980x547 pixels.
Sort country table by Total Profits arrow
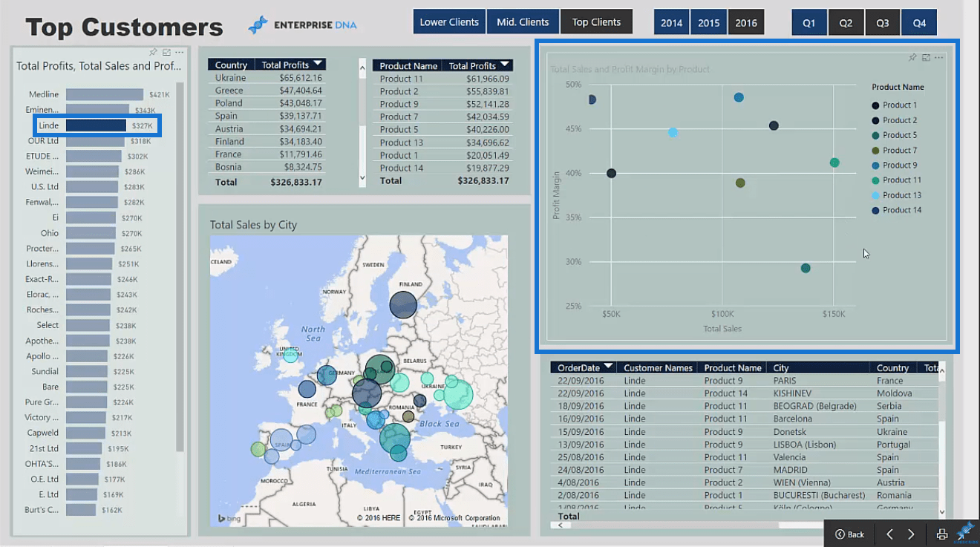pos(318,65)
